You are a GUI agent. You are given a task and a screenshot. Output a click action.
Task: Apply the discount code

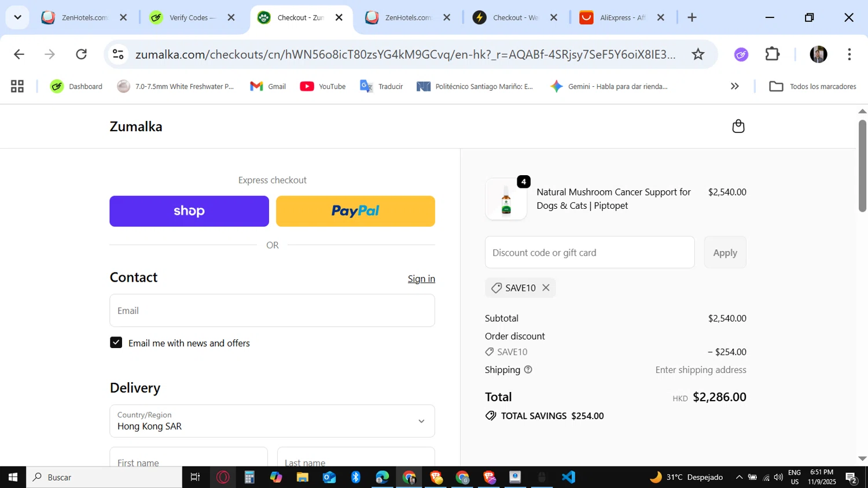click(x=725, y=252)
